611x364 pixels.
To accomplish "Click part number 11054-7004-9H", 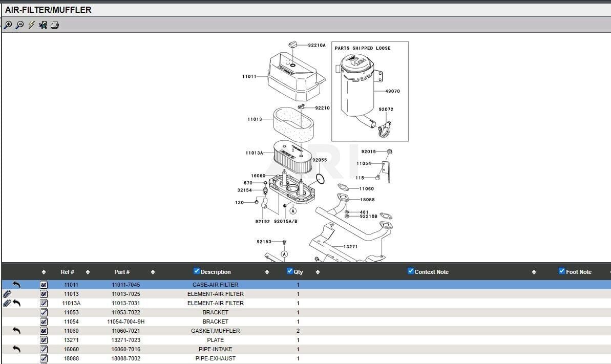I will pyautogui.click(x=125, y=322).
